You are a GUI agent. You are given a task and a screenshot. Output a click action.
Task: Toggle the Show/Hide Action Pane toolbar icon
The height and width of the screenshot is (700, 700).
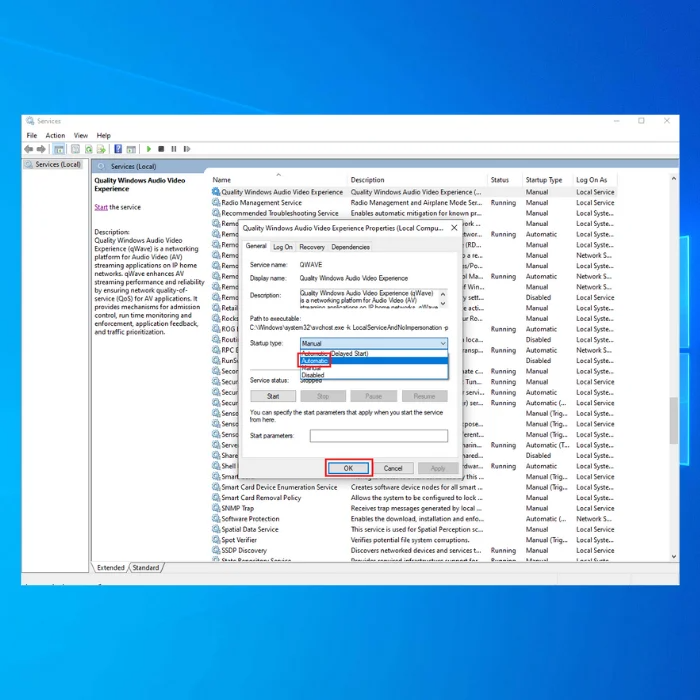[131, 149]
